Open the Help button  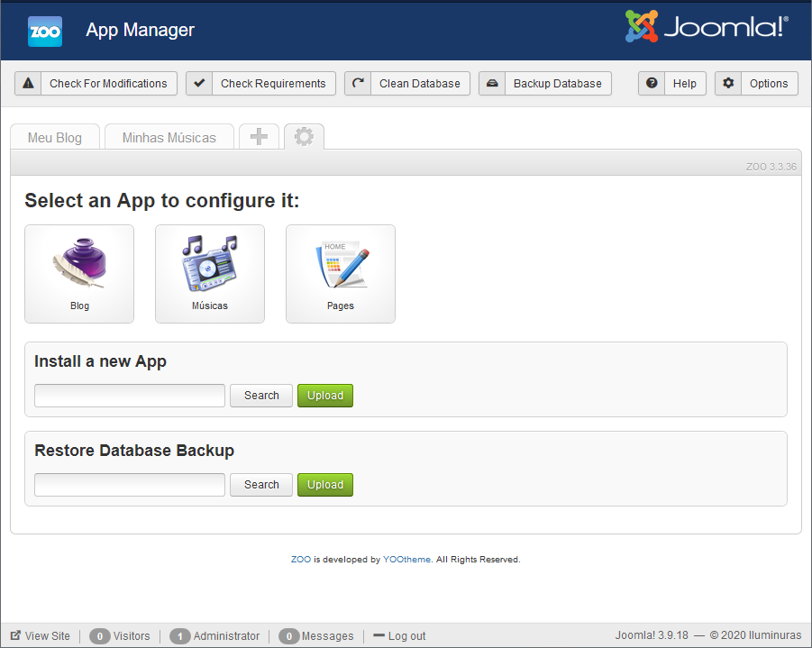(672, 84)
